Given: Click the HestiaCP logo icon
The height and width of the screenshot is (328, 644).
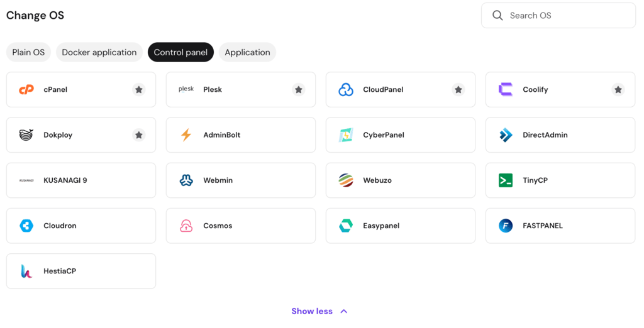Looking at the screenshot, I should point(26,271).
